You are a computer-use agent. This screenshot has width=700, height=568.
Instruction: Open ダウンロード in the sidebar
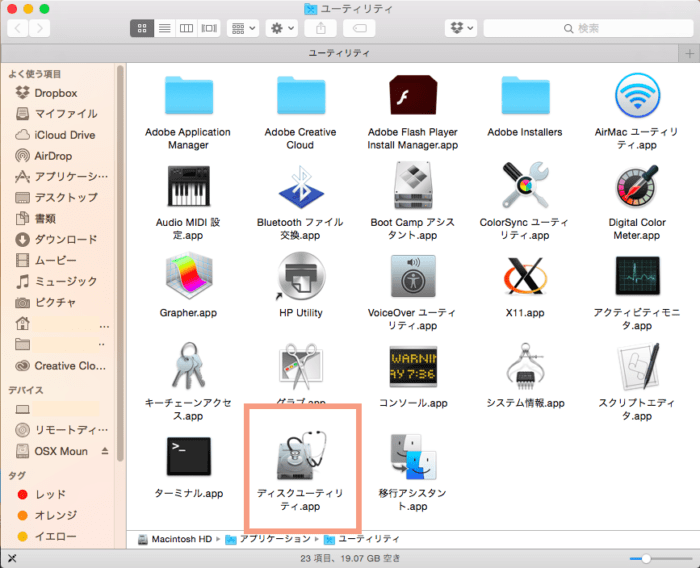[66, 239]
